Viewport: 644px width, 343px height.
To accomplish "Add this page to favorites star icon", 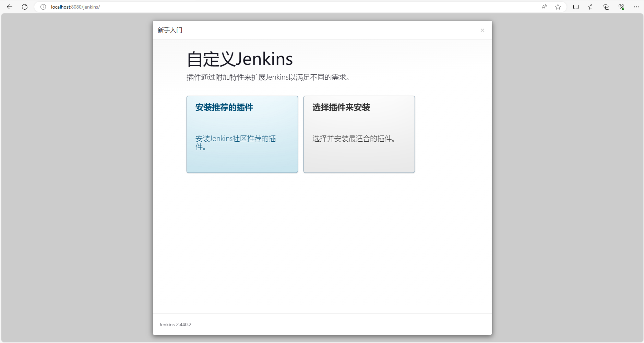I will [558, 7].
